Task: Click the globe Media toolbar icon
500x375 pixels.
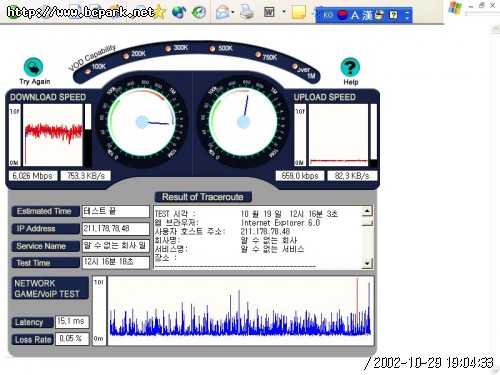Action: (x=179, y=12)
